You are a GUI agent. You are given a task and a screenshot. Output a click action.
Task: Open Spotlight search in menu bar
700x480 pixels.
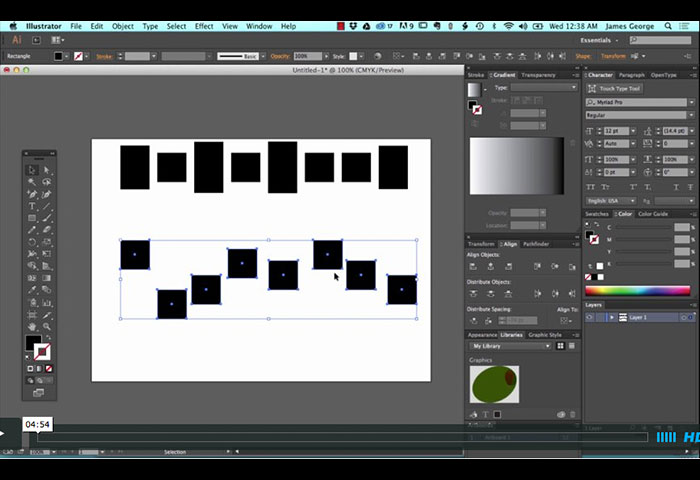tap(668, 26)
